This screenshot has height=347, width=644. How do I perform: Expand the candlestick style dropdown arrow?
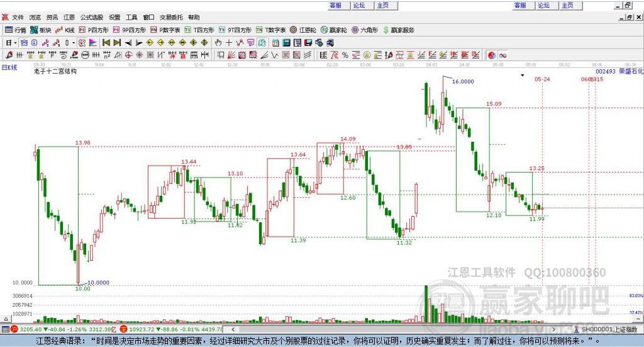tap(74, 43)
